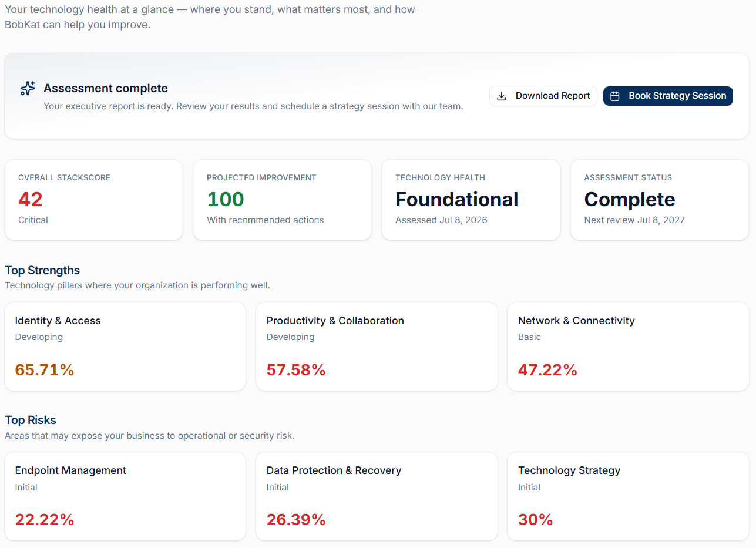
Task: Open Data Protection & Recovery card
Action: (377, 496)
